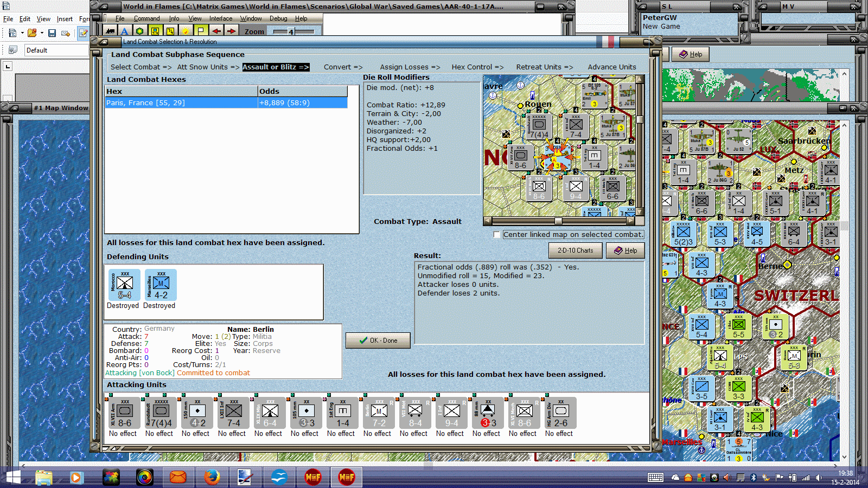The height and width of the screenshot is (488, 868).
Task: Select the Marseilles 4-2 defending unit
Action: (161, 285)
